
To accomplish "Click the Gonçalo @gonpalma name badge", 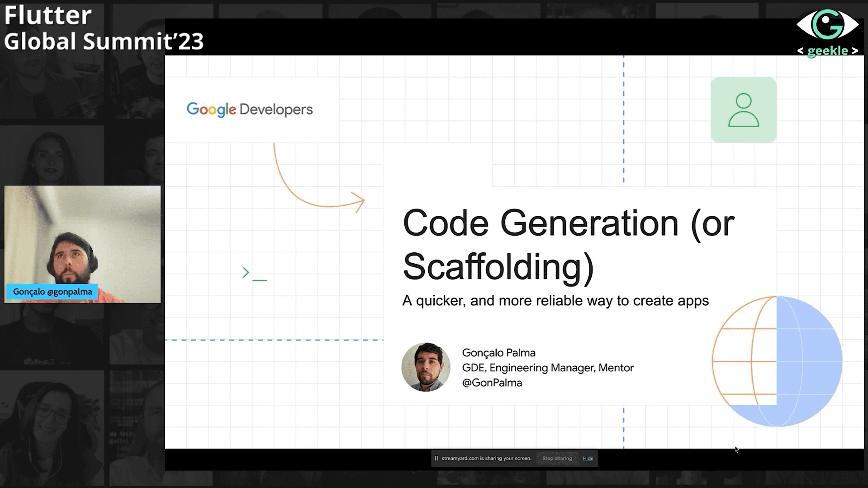I will click(52, 292).
